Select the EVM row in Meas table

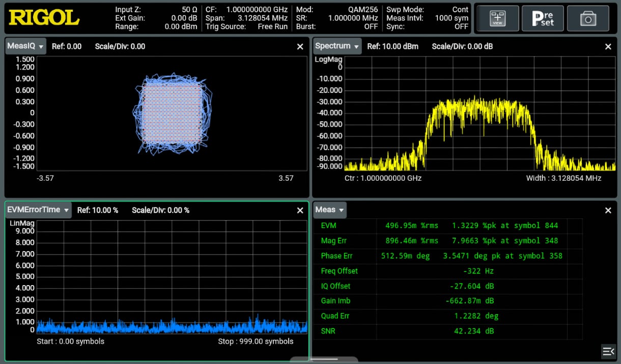(447, 226)
